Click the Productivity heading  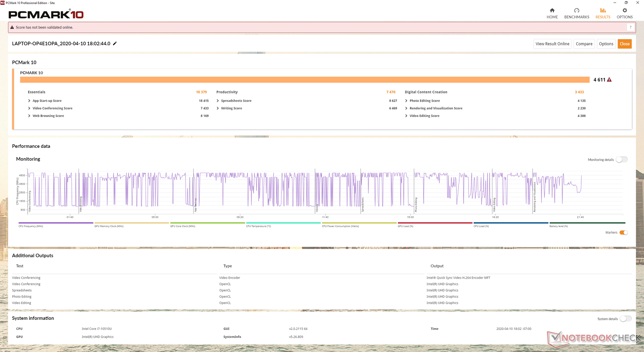click(x=227, y=92)
